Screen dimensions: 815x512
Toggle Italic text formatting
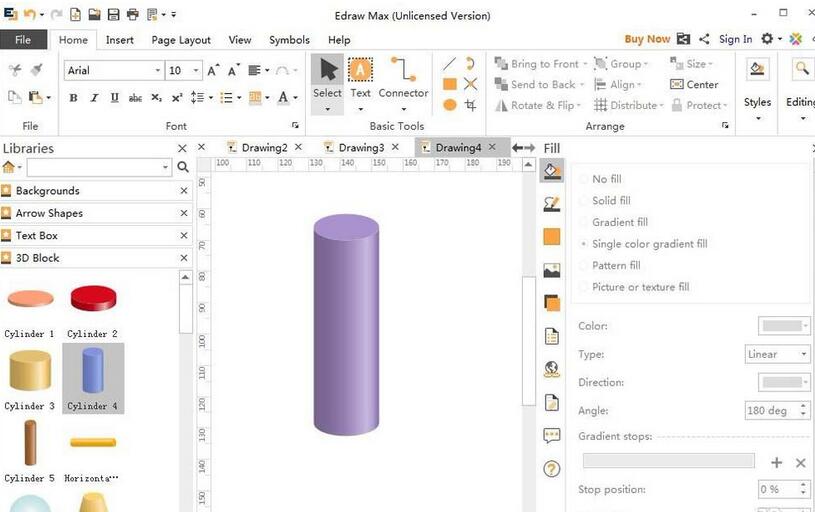click(x=94, y=98)
